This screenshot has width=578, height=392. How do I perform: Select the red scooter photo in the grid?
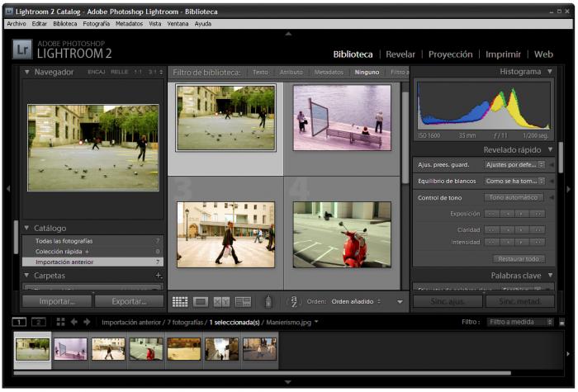pyautogui.click(x=342, y=234)
